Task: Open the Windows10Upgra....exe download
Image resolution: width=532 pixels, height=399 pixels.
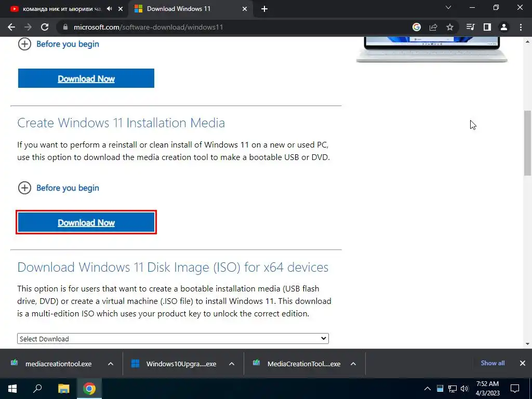Action: coord(175,364)
